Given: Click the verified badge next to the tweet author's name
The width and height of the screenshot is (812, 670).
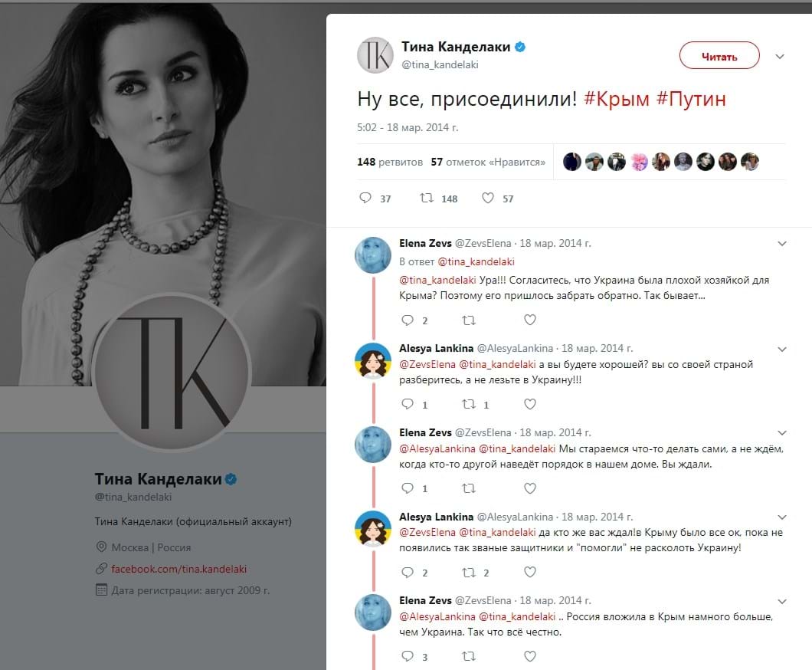Looking at the screenshot, I should 520,48.
